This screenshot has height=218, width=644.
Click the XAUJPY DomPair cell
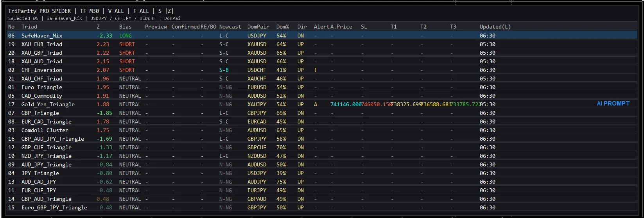tap(257, 104)
